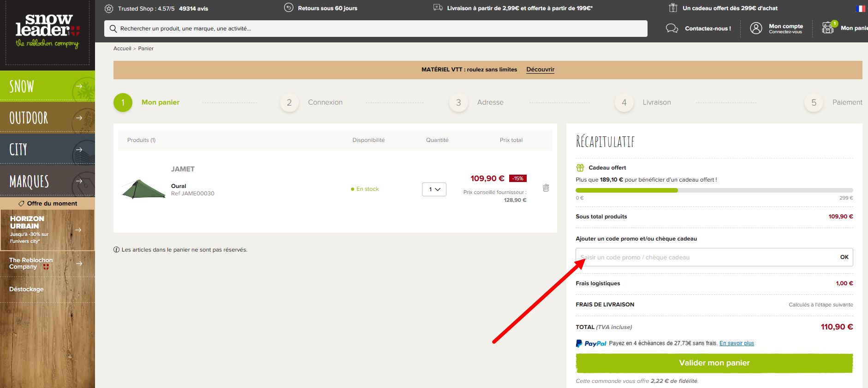Go to step 4 Livraison

[643, 102]
